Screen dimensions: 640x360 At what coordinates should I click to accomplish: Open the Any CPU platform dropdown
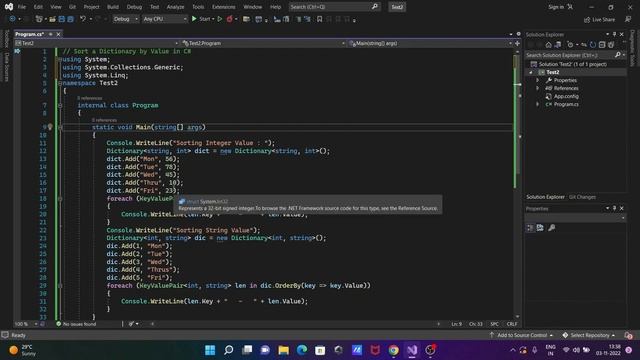pyautogui.click(x=165, y=19)
